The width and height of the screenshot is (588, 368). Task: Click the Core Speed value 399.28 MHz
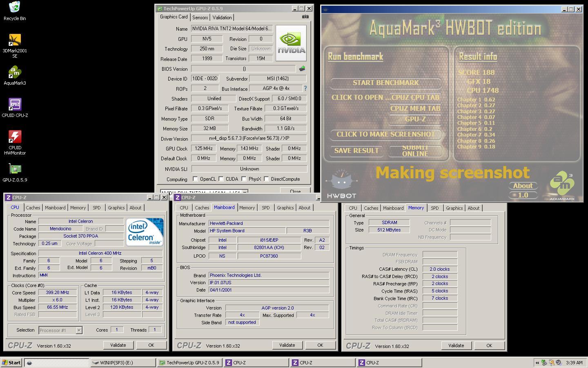click(x=58, y=292)
